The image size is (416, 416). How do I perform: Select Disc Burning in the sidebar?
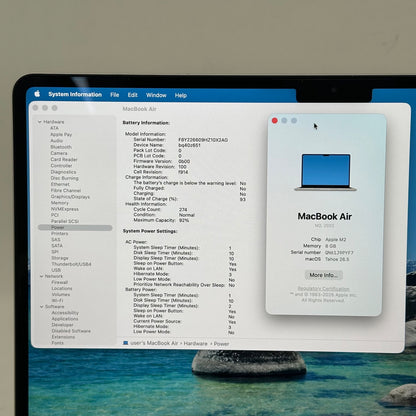65,178
